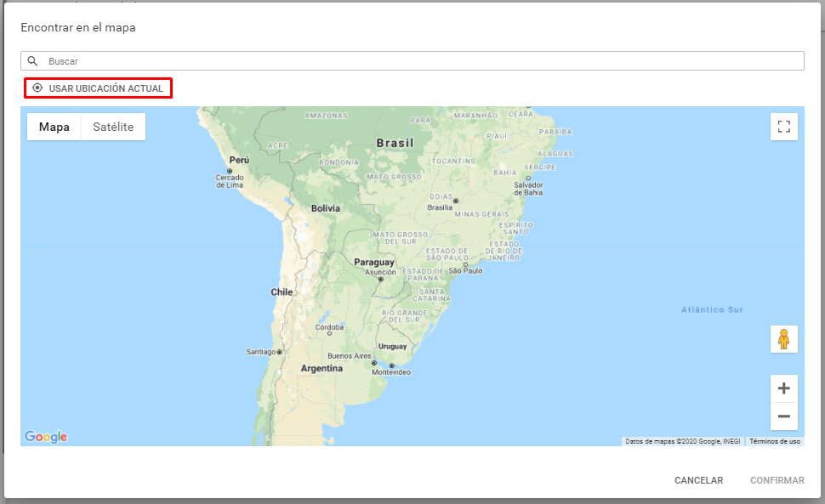
Task: Click Brasilia city label
Action: point(440,207)
